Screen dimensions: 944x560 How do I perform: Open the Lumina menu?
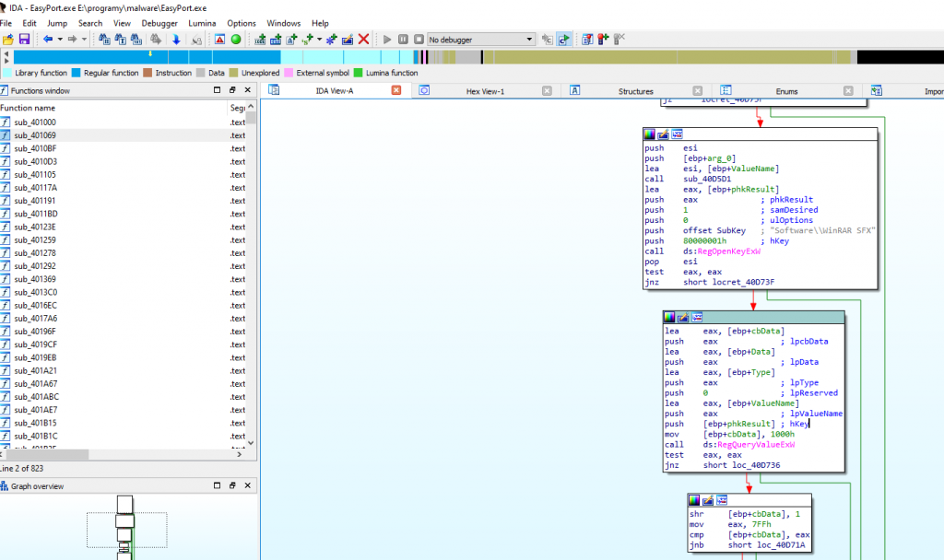[x=202, y=23]
